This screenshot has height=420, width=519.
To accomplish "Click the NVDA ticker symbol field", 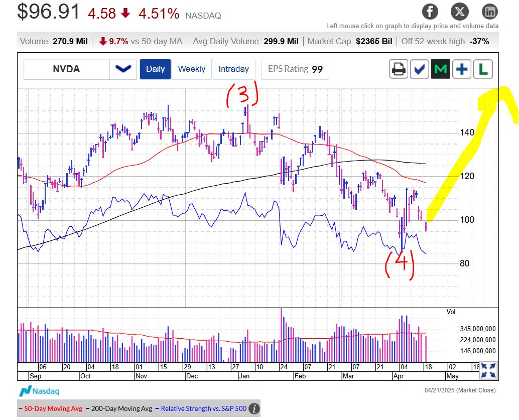I will pyautogui.click(x=67, y=69).
